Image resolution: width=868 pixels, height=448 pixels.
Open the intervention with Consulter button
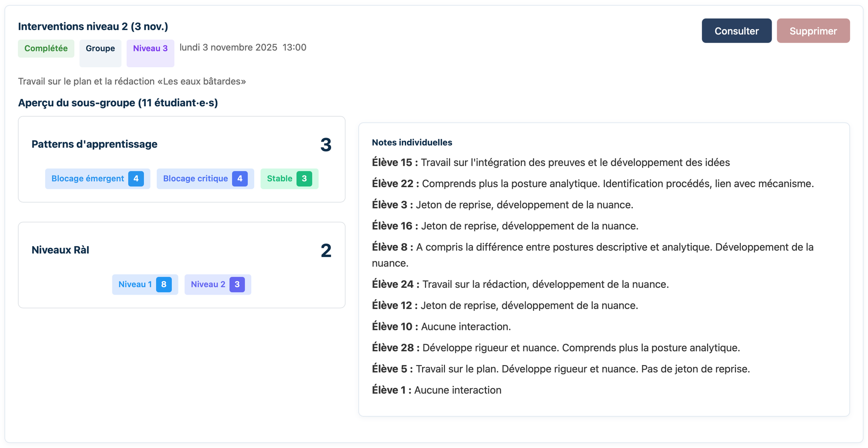[x=736, y=31]
